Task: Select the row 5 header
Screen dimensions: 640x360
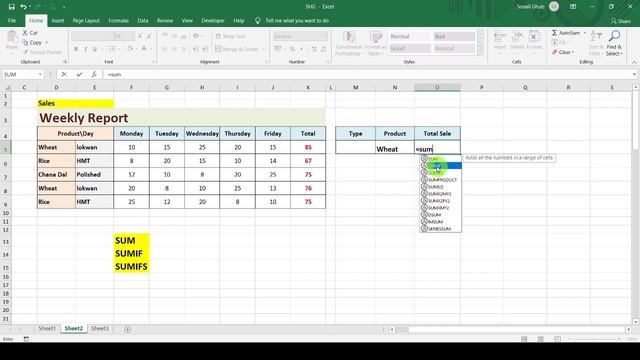Action: tap(6, 148)
